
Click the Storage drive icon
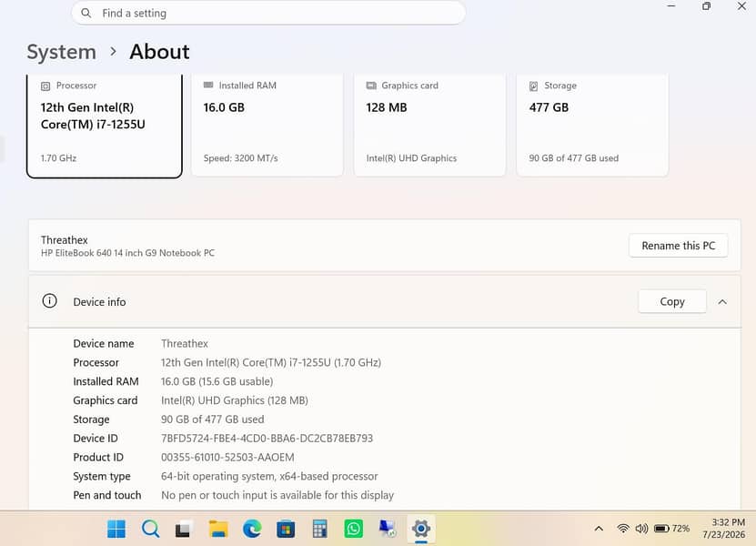click(533, 86)
